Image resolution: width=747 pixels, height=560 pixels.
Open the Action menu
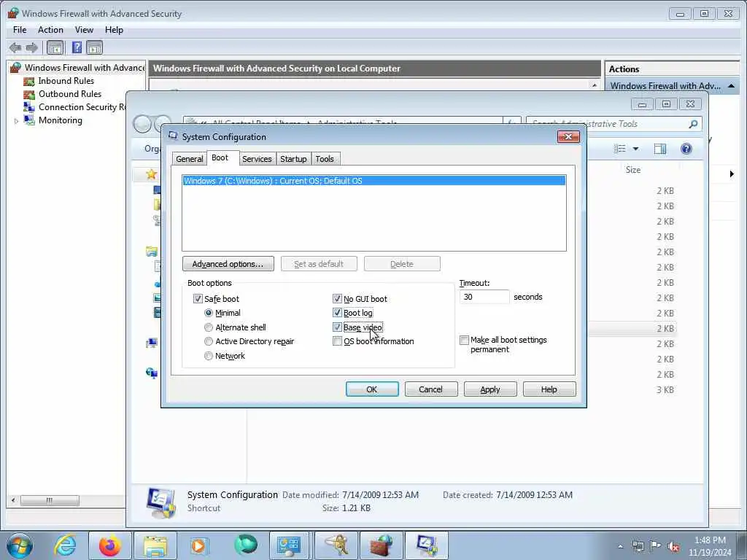(x=50, y=29)
